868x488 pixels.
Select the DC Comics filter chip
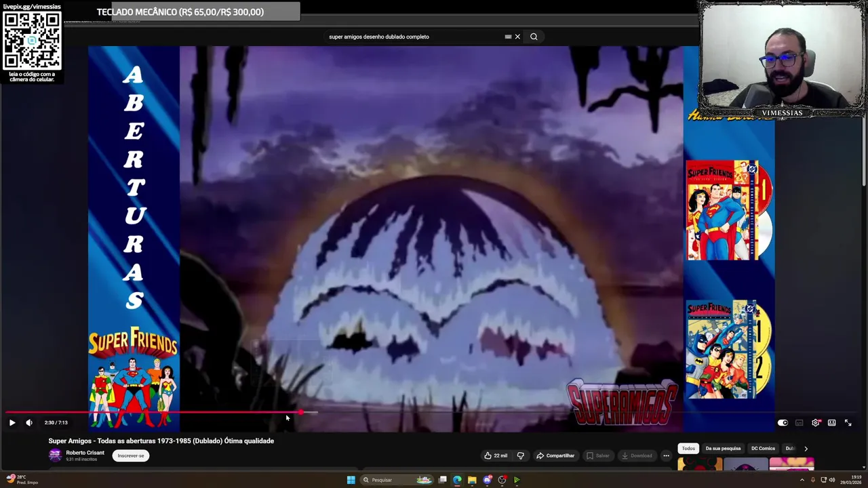point(763,448)
